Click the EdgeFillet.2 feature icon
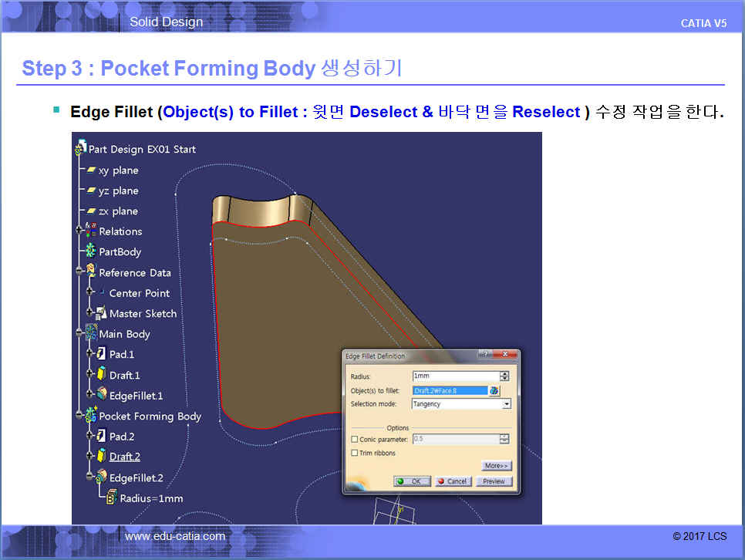The image size is (745, 560). point(101,477)
